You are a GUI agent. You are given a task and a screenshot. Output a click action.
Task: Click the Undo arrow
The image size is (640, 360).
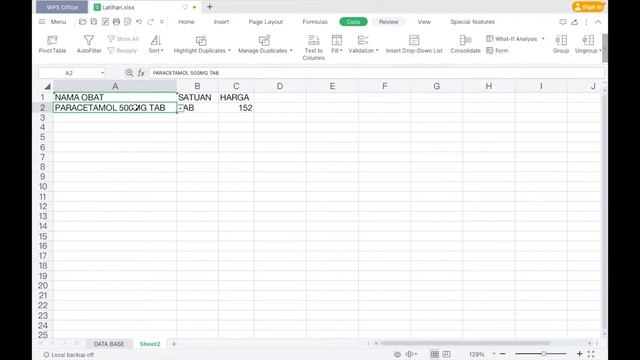139,22
